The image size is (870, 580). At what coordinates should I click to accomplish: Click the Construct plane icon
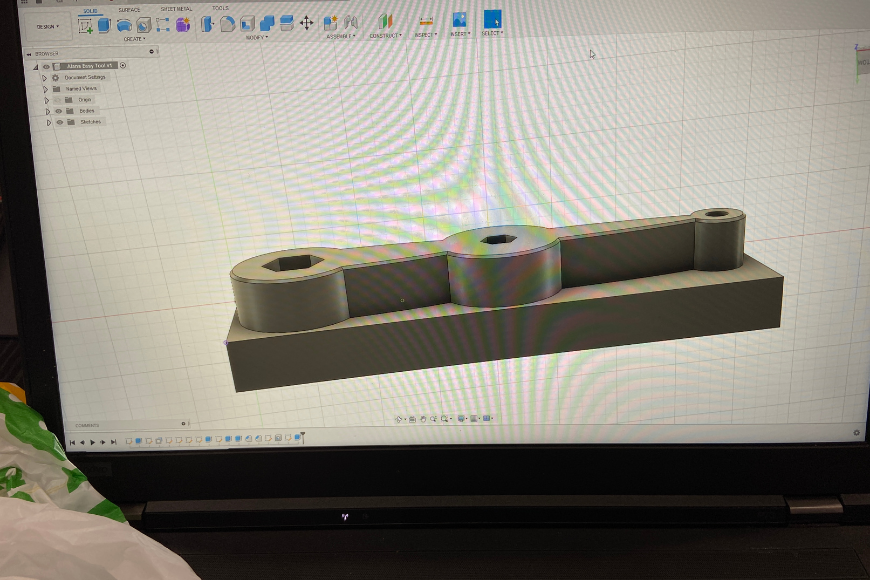pyautogui.click(x=385, y=22)
